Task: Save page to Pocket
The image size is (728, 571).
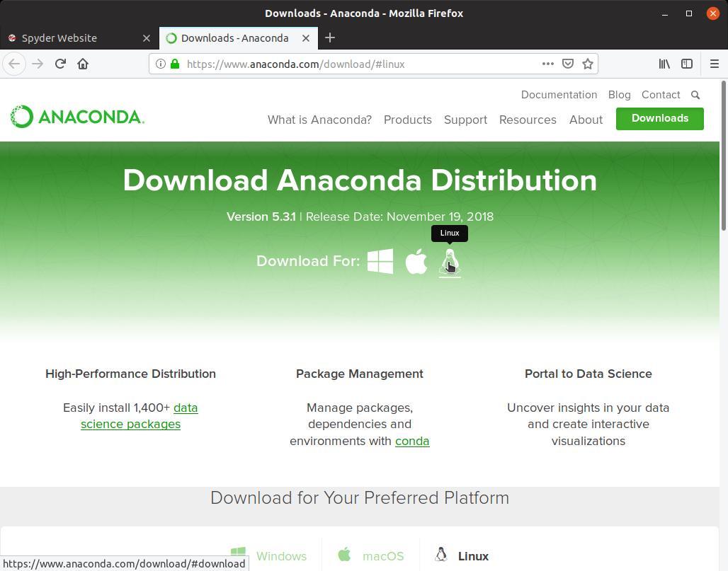Action: [567, 64]
